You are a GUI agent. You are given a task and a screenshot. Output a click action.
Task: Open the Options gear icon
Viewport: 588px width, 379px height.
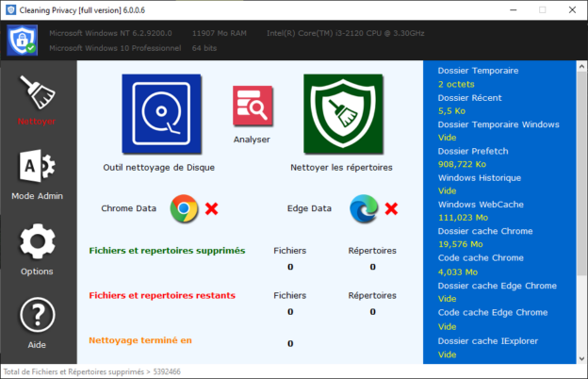[x=37, y=243]
